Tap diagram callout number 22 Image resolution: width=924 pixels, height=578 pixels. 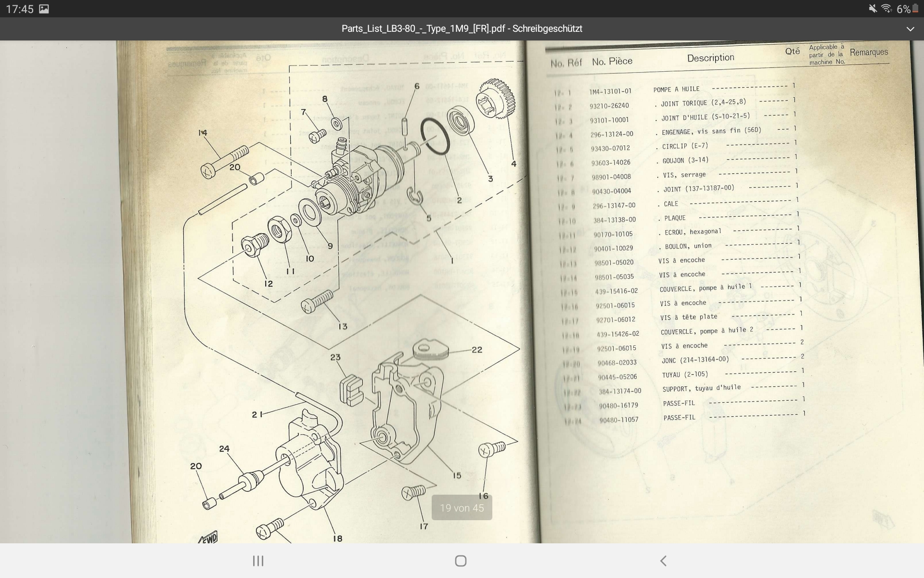(x=476, y=350)
